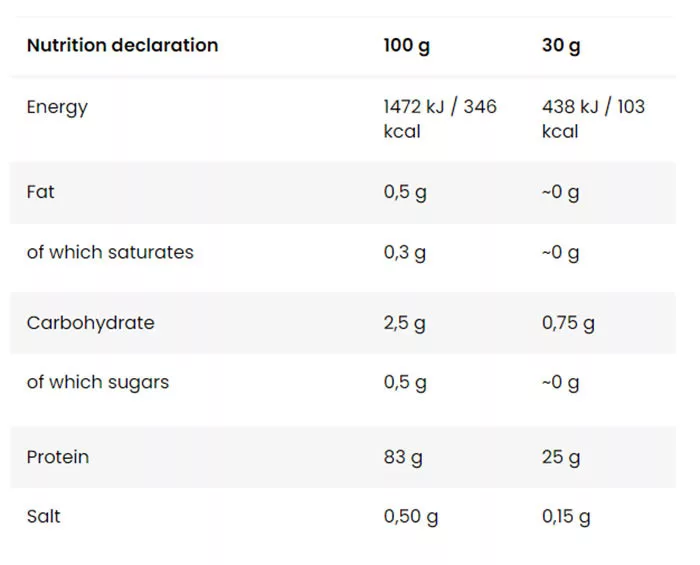
Task: Click the Nutrition declaration header
Action: 122,45
